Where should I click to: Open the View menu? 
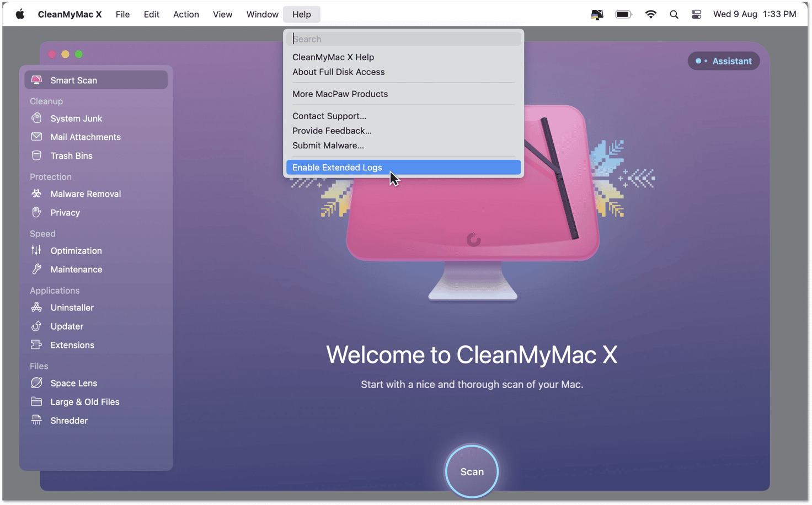click(222, 14)
